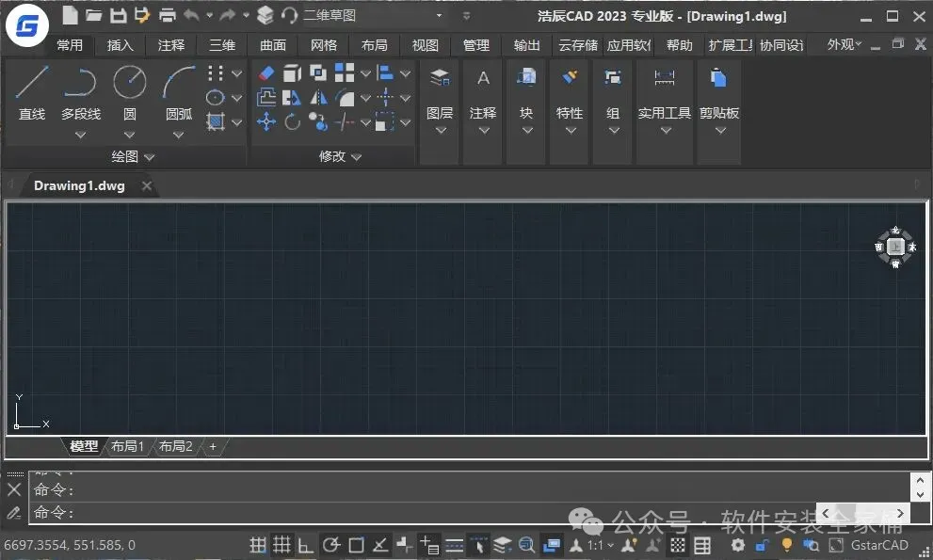Image resolution: width=933 pixels, height=560 pixels.
Task: Click the Trim tool icon
Action: (x=344, y=122)
